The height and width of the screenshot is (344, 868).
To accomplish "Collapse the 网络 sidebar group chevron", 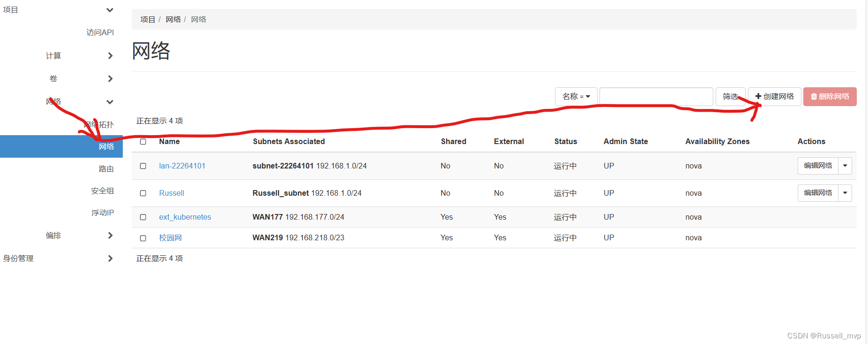I will 110,102.
